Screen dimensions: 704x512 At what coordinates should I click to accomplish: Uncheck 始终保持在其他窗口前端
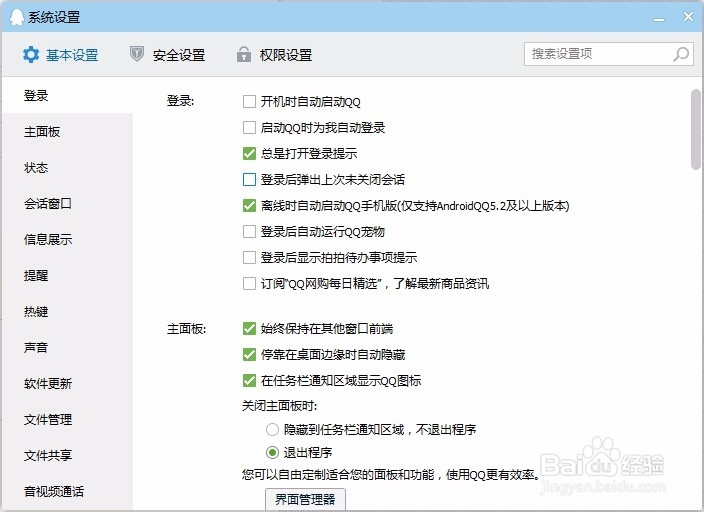[249, 329]
